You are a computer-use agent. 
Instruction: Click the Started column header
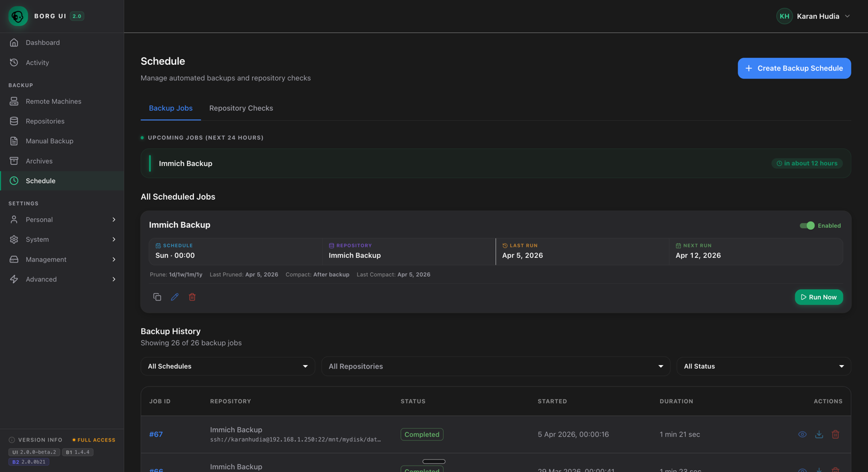coord(552,401)
